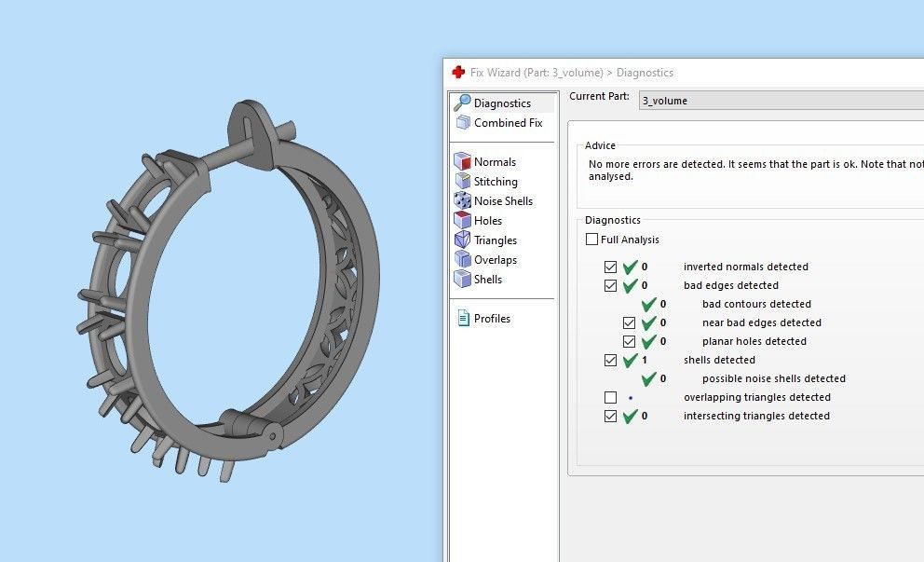
Task: Uncheck near bad edges detected checkbox
Action: pyautogui.click(x=630, y=322)
